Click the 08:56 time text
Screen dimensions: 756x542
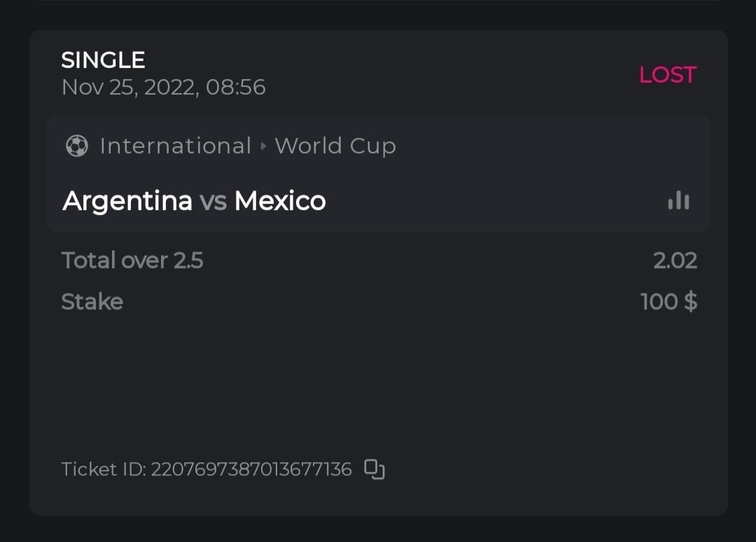(x=236, y=88)
